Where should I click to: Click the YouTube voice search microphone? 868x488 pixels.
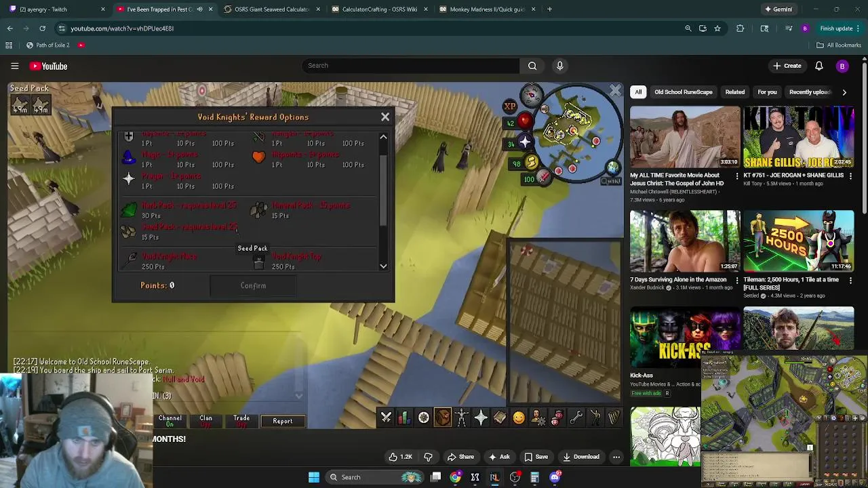[x=559, y=66]
